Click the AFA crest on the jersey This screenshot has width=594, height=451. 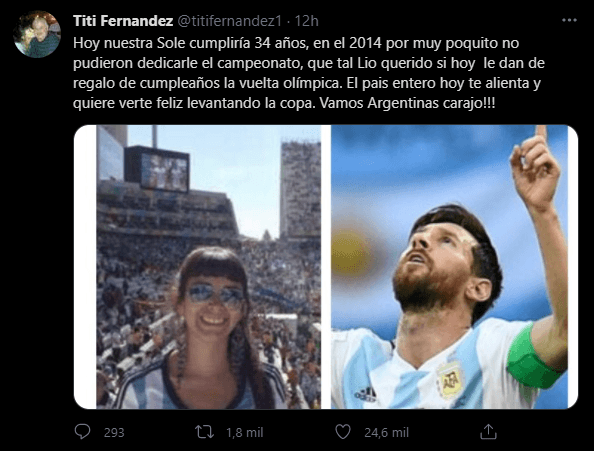pos(450,380)
